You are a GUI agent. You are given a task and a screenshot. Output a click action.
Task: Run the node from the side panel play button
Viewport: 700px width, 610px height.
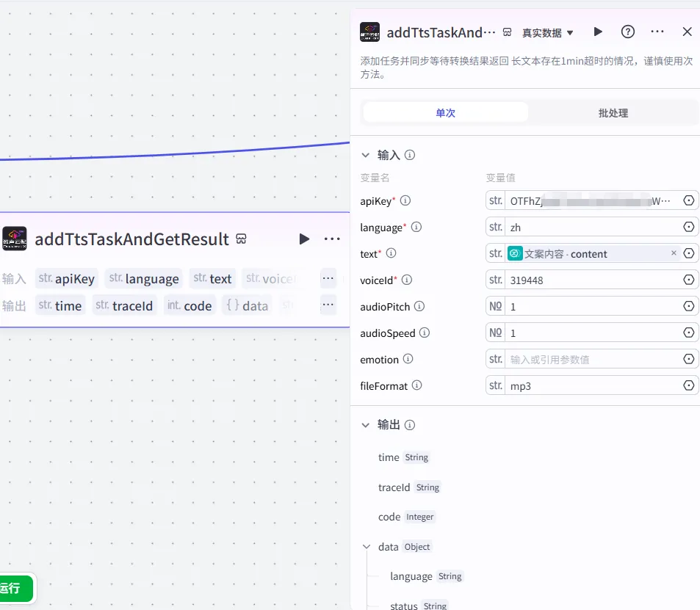coord(598,32)
